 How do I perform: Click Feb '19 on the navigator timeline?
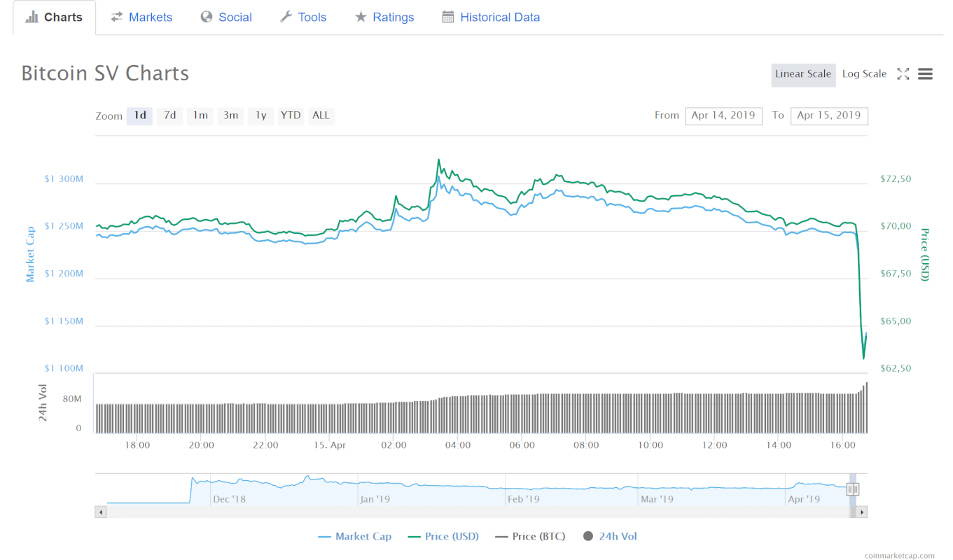(524, 499)
